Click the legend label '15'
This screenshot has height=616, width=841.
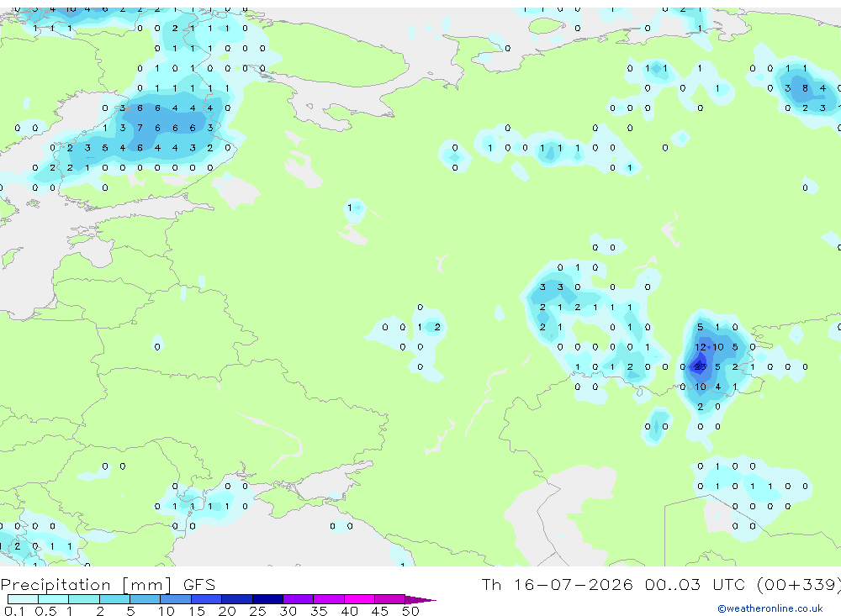click(x=197, y=611)
